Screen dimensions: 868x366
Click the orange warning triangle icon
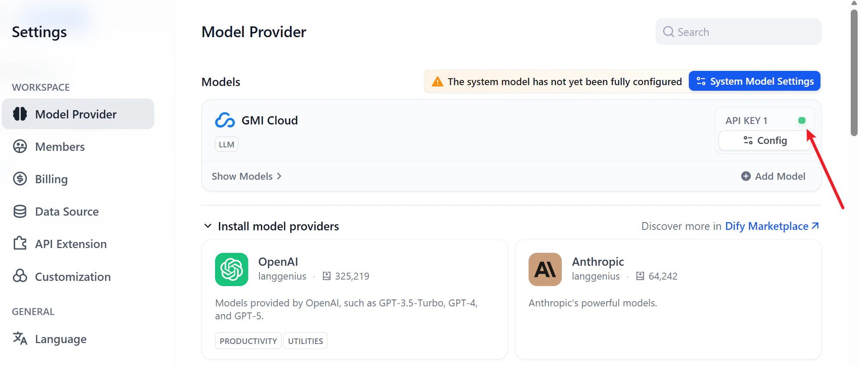coord(437,81)
